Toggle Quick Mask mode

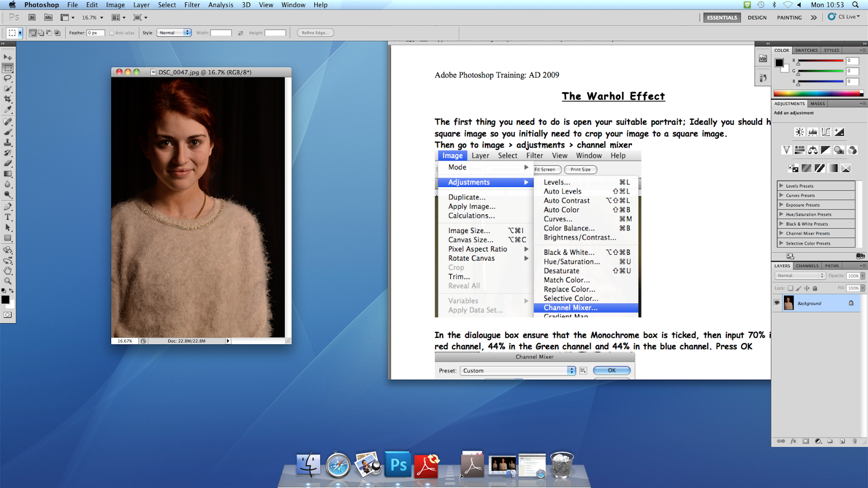pyautogui.click(x=8, y=314)
